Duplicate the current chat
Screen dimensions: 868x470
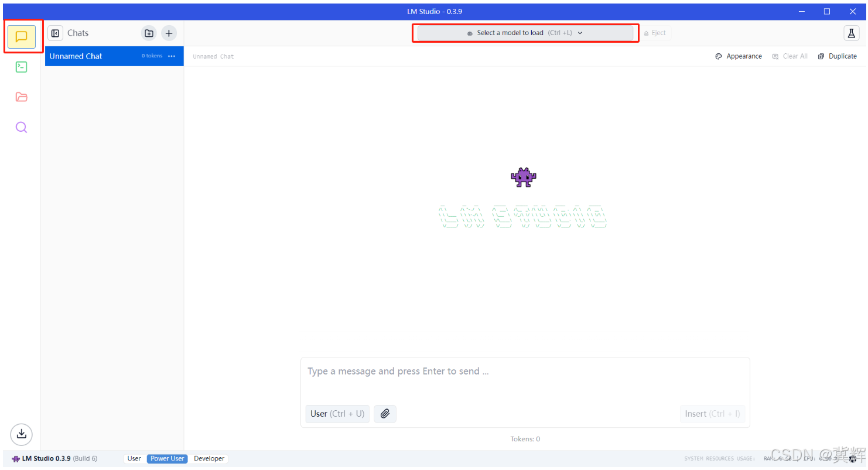(x=838, y=56)
